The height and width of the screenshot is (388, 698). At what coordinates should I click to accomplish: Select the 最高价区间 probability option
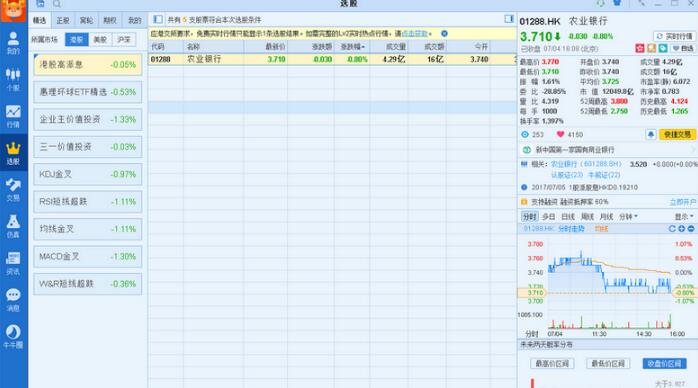[552, 364]
